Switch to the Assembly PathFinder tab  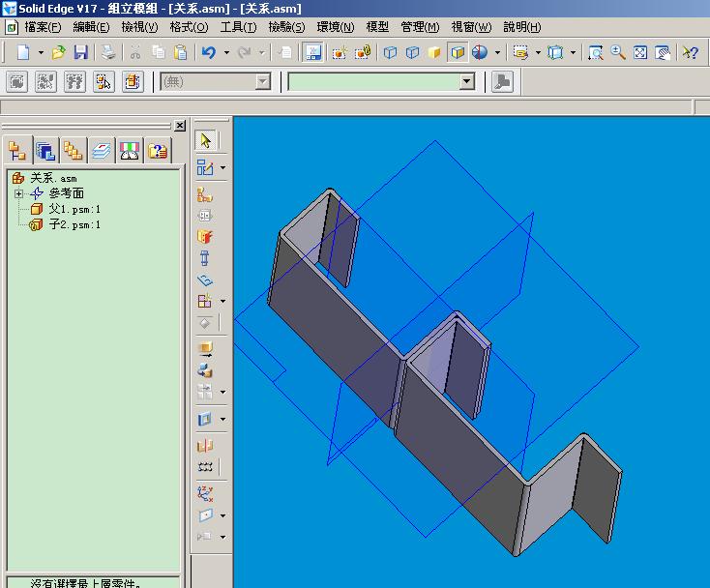pyautogui.click(x=17, y=151)
